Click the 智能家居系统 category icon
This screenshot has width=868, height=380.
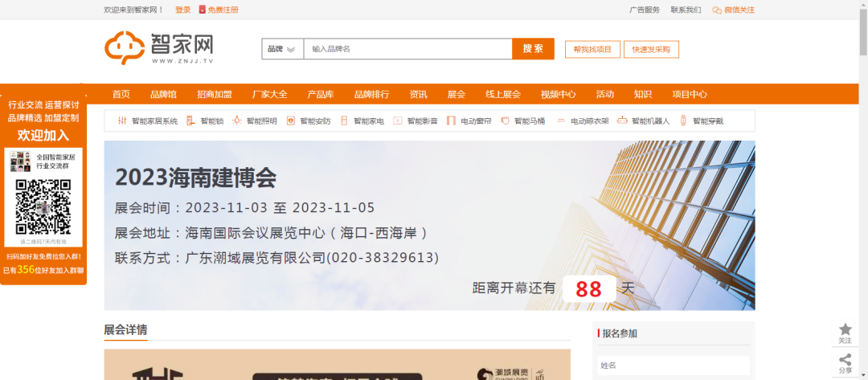[122, 121]
